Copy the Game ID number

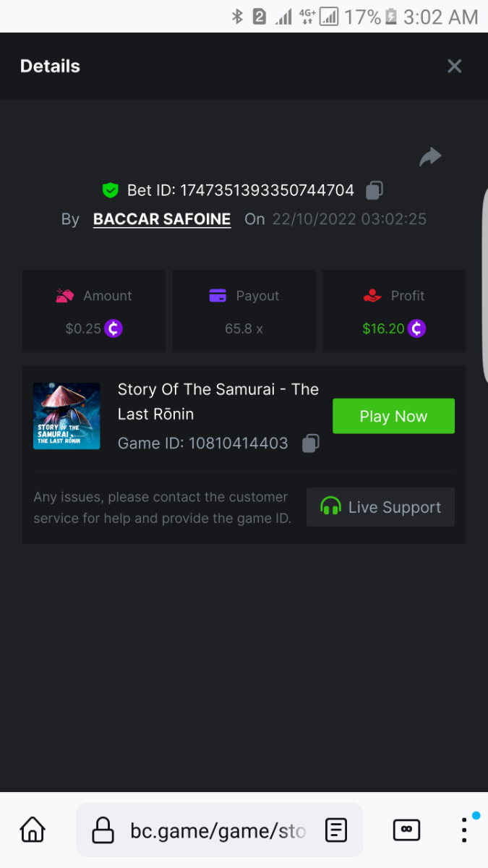coord(310,443)
